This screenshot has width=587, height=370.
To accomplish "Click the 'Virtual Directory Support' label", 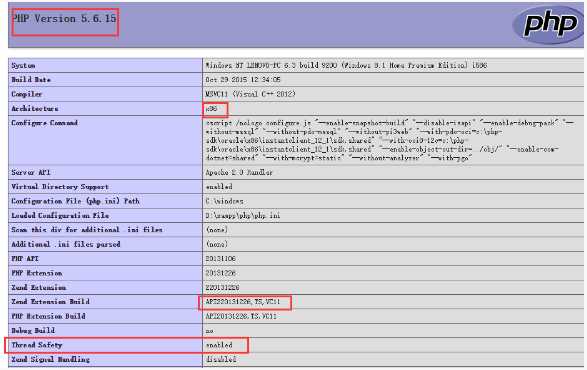I will point(60,187).
